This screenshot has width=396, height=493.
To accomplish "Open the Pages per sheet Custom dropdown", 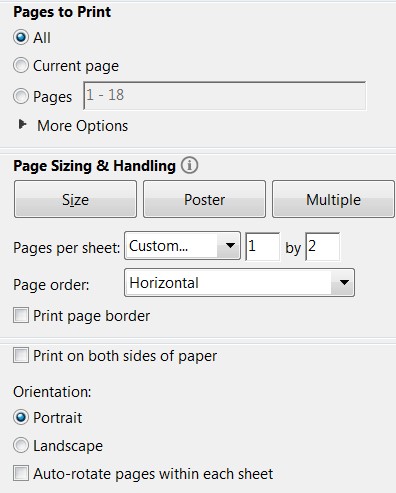I will tap(182, 246).
